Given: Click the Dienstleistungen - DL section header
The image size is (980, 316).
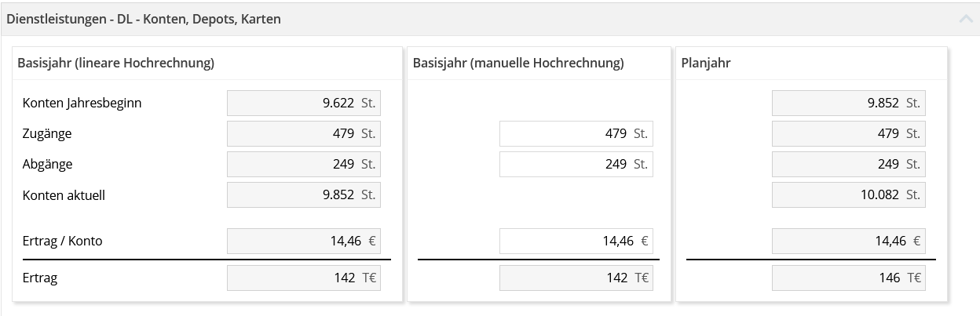Looking at the screenshot, I should tap(144, 19).
